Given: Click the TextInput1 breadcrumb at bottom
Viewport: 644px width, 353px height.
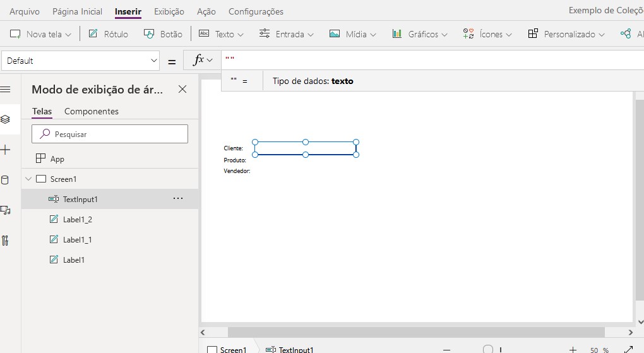Looking at the screenshot, I should click(x=290, y=349).
